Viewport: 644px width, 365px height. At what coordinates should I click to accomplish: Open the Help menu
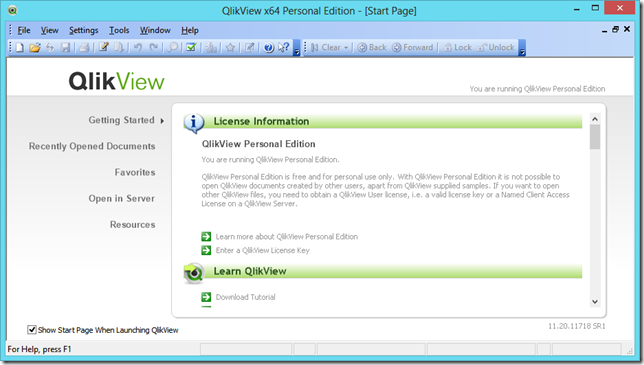pyautogui.click(x=190, y=30)
